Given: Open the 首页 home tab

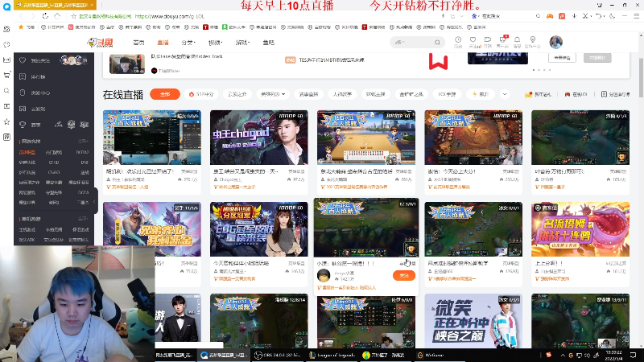Looking at the screenshot, I should tap(138, 43).
